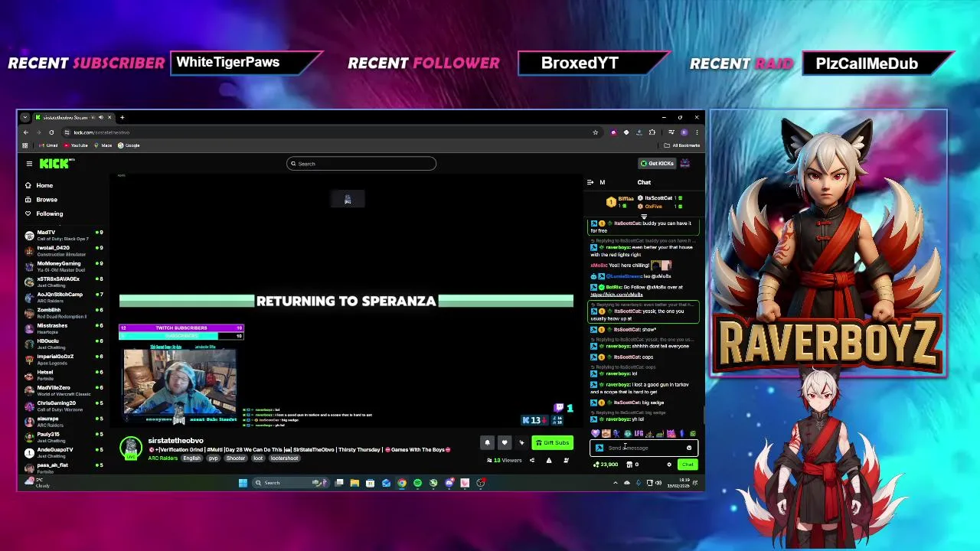Click the Shooter stream tag
The height and width of the screenshot is (551, 980).
pyautogui.click(x=236, y=458)
